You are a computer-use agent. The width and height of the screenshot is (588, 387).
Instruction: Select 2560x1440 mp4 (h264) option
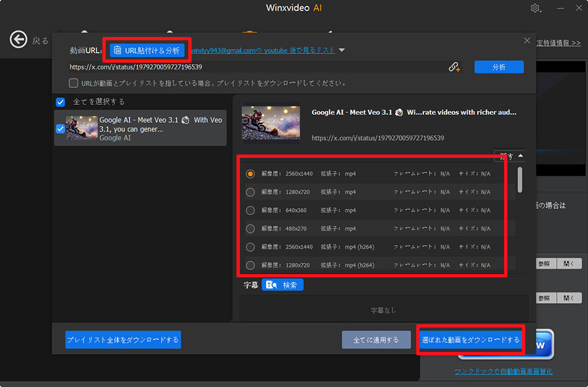[x=250, y=247]
